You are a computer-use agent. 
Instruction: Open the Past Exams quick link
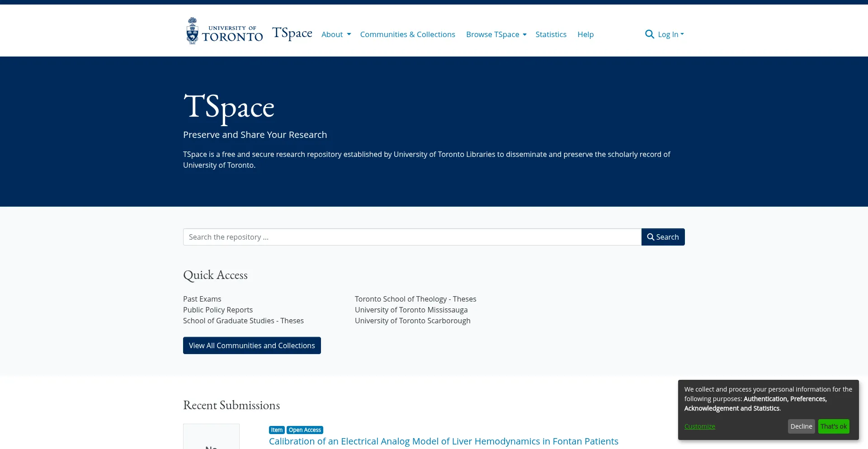pyautogui.click(x=202, y=299)
